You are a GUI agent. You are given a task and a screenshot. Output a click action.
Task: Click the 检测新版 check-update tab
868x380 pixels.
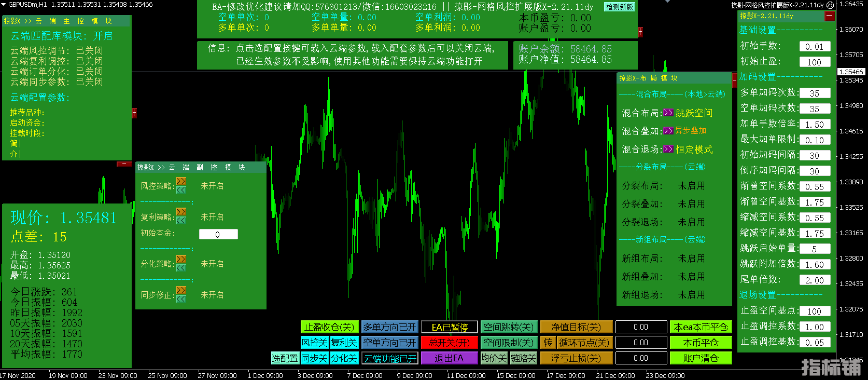click(x=620, y=7)
